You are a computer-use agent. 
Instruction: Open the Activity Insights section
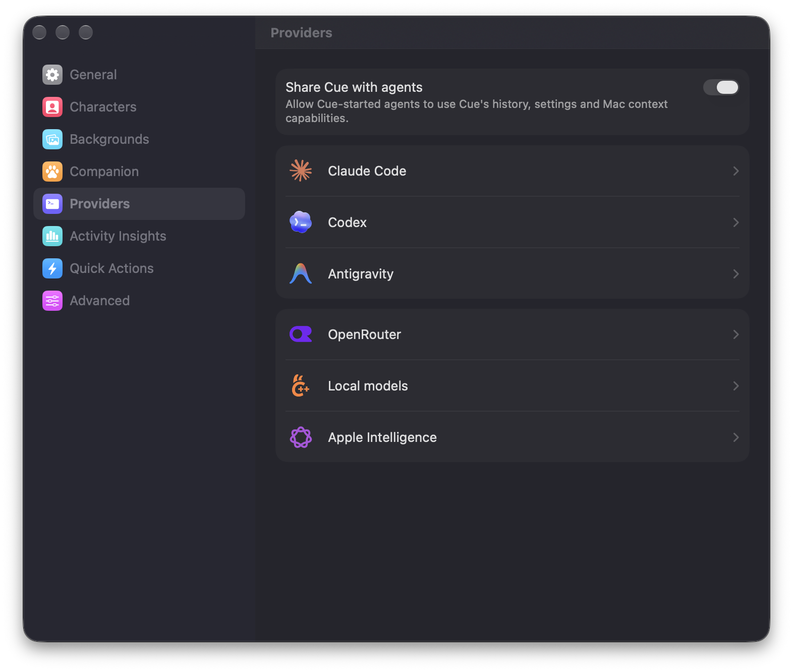click(139, 236)
